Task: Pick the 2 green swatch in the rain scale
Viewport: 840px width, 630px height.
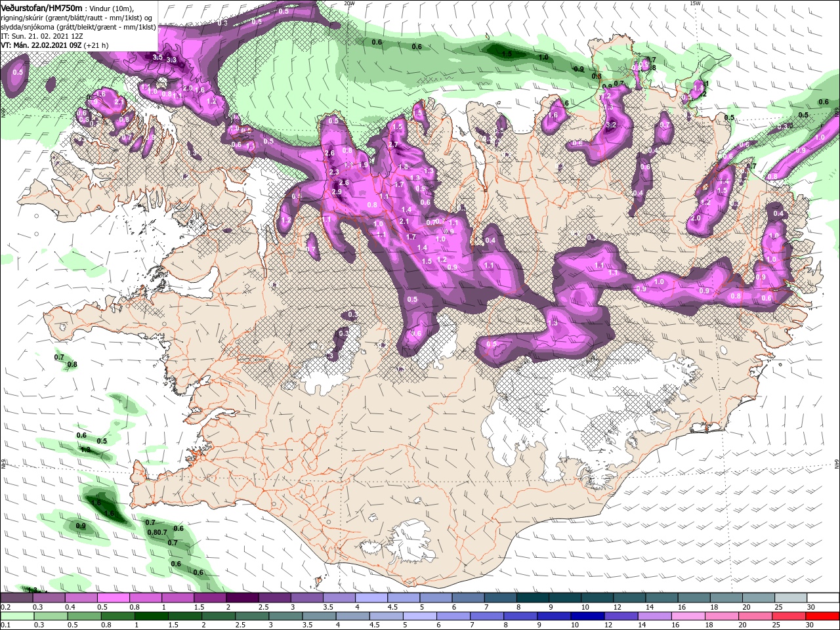Action: click(218, 616)
